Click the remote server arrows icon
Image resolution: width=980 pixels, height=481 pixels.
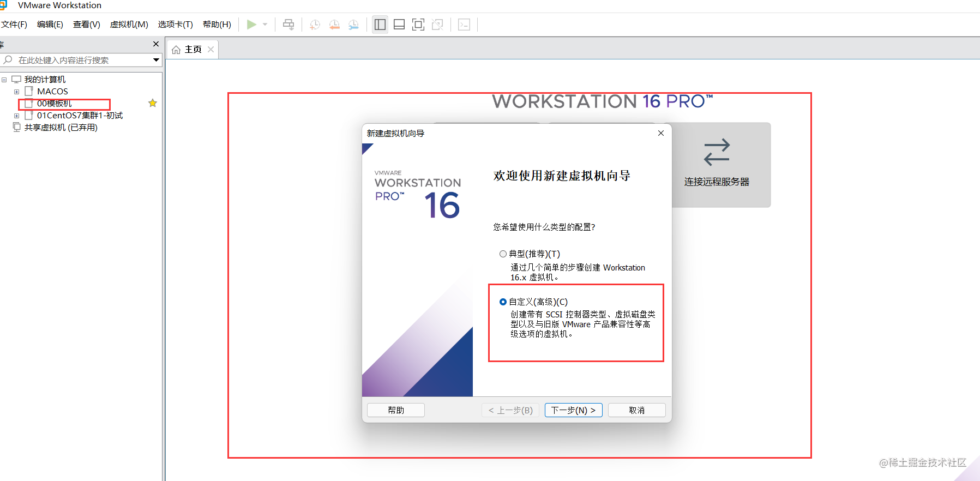point(717,152)
